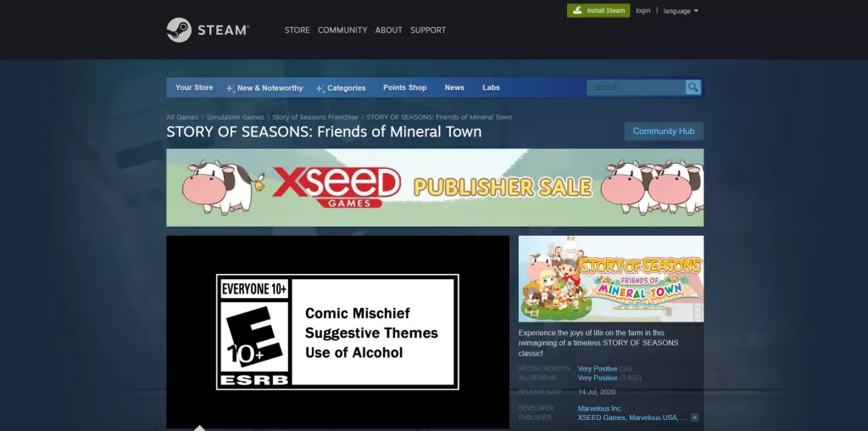Screen dimensions: 868x431
Task: Open the language dropdown
Action: [x=681, y=11]
